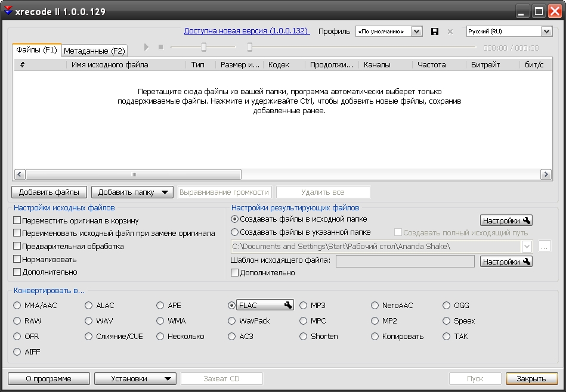Choose NeroAAC output format

click(x=375, y=306)
